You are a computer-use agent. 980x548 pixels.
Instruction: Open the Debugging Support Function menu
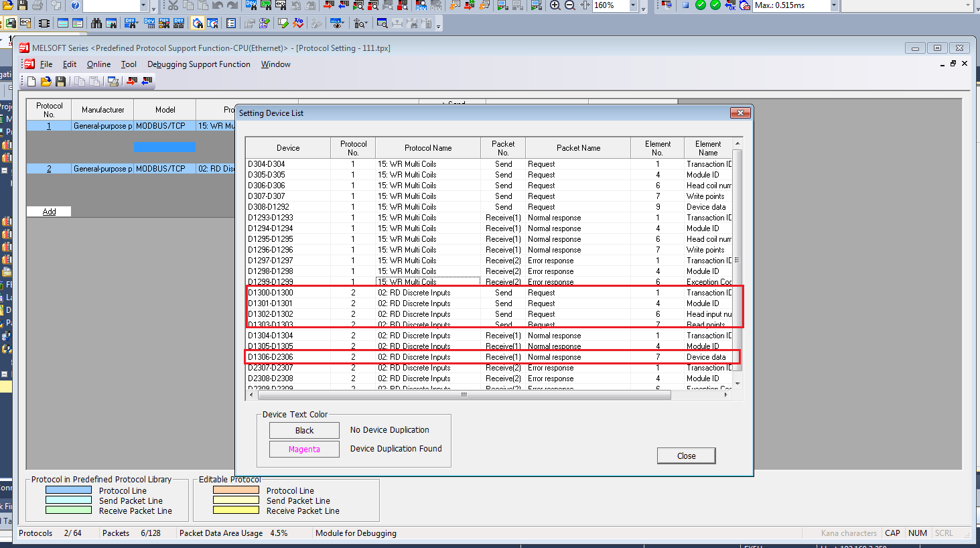pos(199,64)
